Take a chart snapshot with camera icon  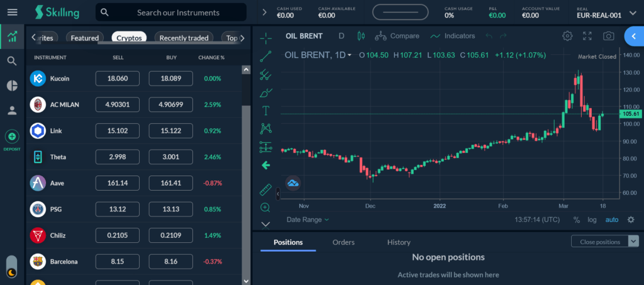point(608,36)
